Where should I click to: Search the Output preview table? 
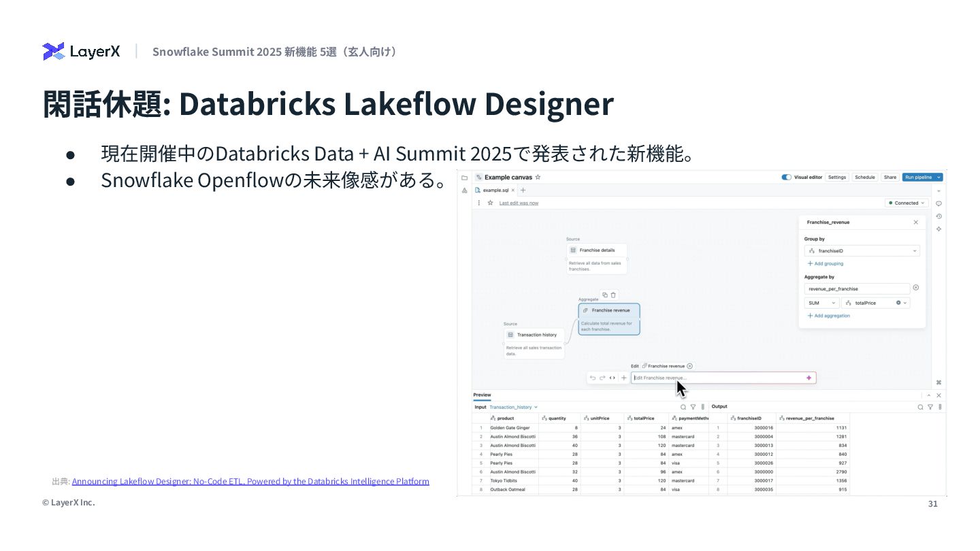[920, 407]
